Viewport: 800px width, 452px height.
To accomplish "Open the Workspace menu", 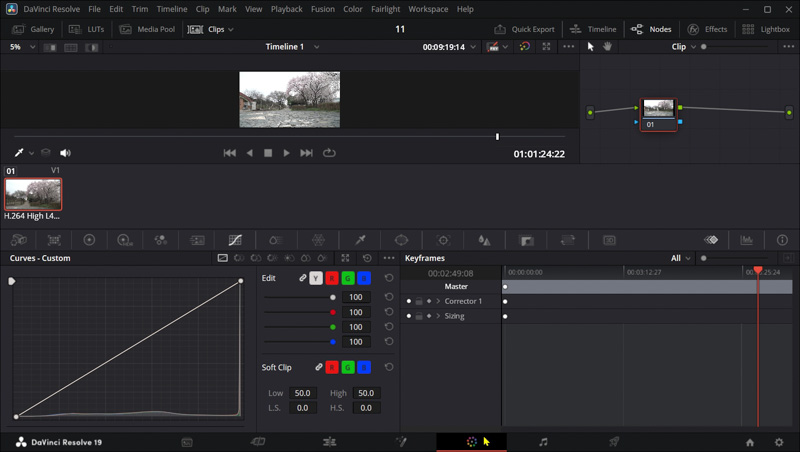I will [428, 9].
